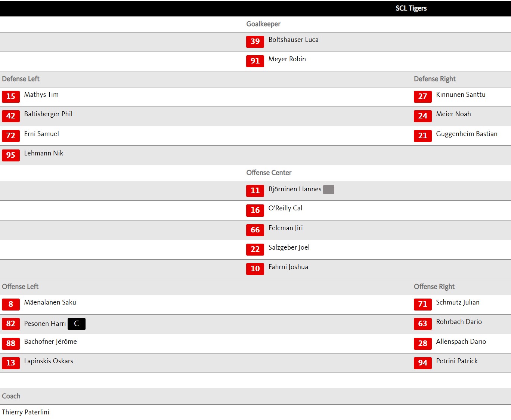Viewport: 511px width, 420px height.
Task: Click jersey badge 66 next to Felcman Jiri
Action: click(255, 230)
